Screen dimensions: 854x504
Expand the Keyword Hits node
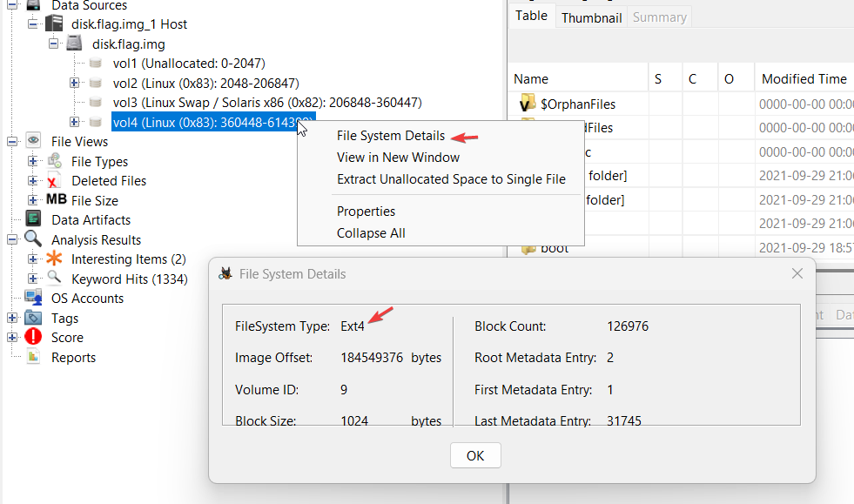[33, 279]
